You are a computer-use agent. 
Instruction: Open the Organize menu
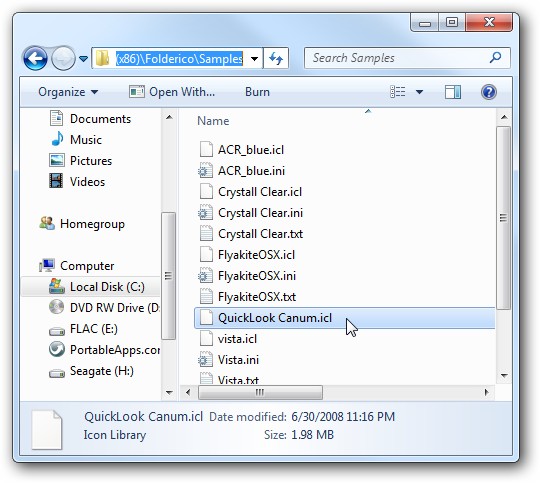click(68, 92)
